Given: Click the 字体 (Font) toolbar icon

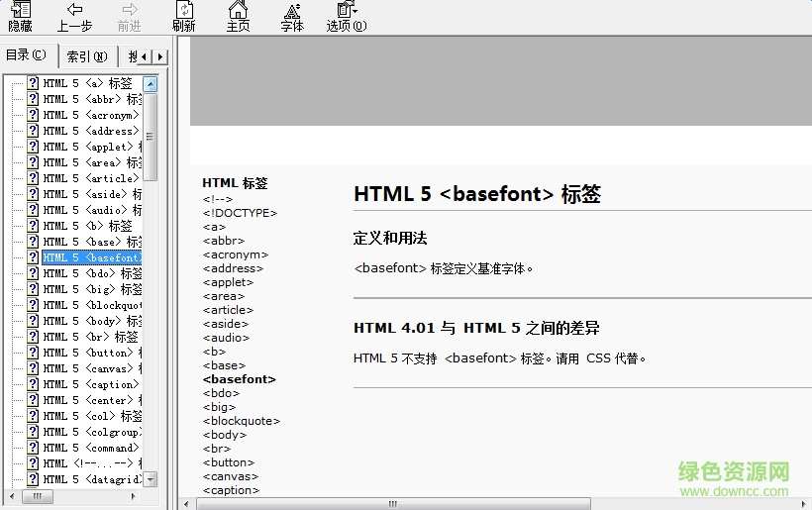Looking at the screenshot, I should tap(292, 16).
